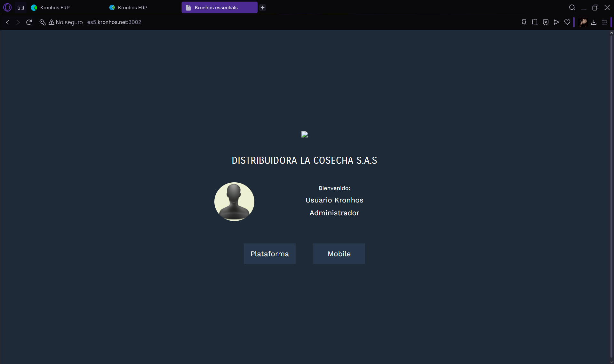Go back using the back arrow
614x364 pixels.
pos(8,22)
